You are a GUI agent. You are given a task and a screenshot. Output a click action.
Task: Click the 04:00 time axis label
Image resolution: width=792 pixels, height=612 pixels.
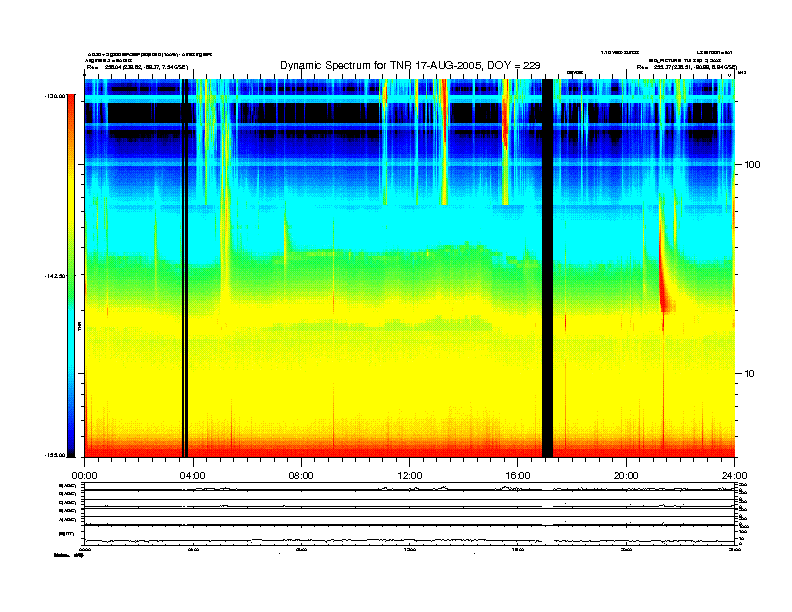[193, 476]
